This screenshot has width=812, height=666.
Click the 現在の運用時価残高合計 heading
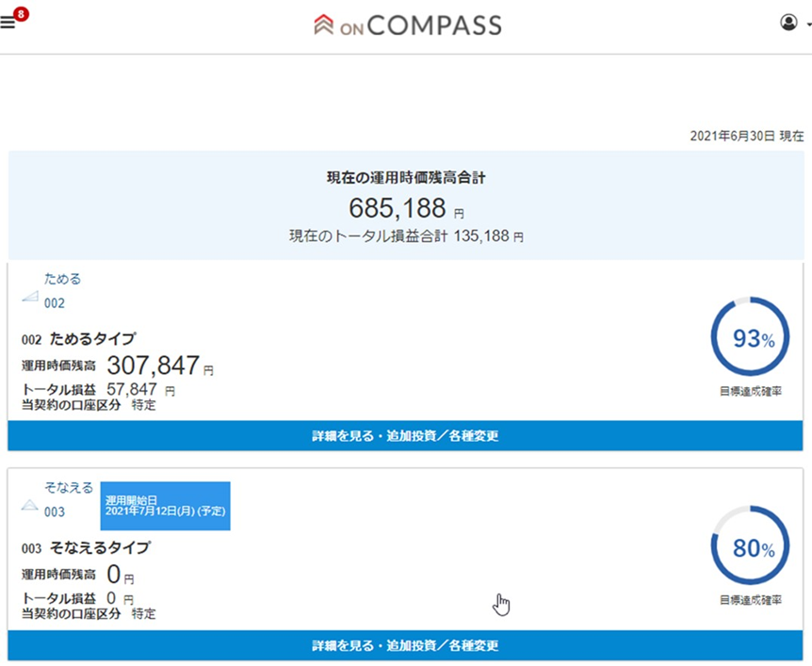tap(406, 178)
